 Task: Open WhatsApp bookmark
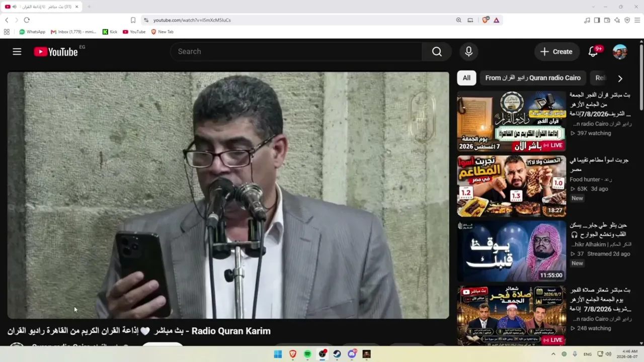pos(32,32)
